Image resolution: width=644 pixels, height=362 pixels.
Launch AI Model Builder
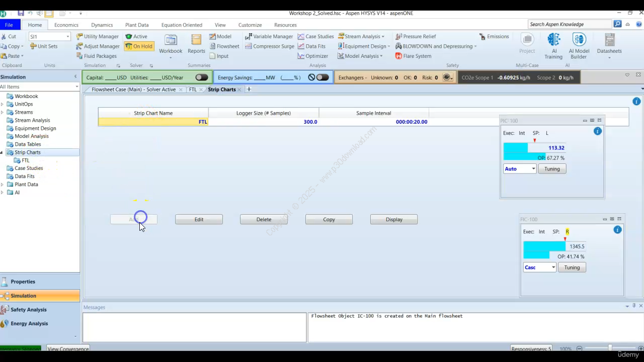(579, 46)
